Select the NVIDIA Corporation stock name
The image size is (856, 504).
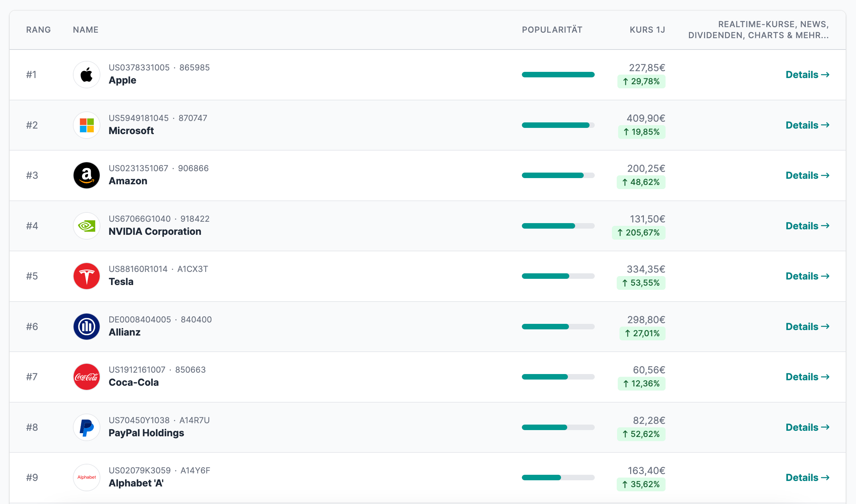click(x=155, y=231)
